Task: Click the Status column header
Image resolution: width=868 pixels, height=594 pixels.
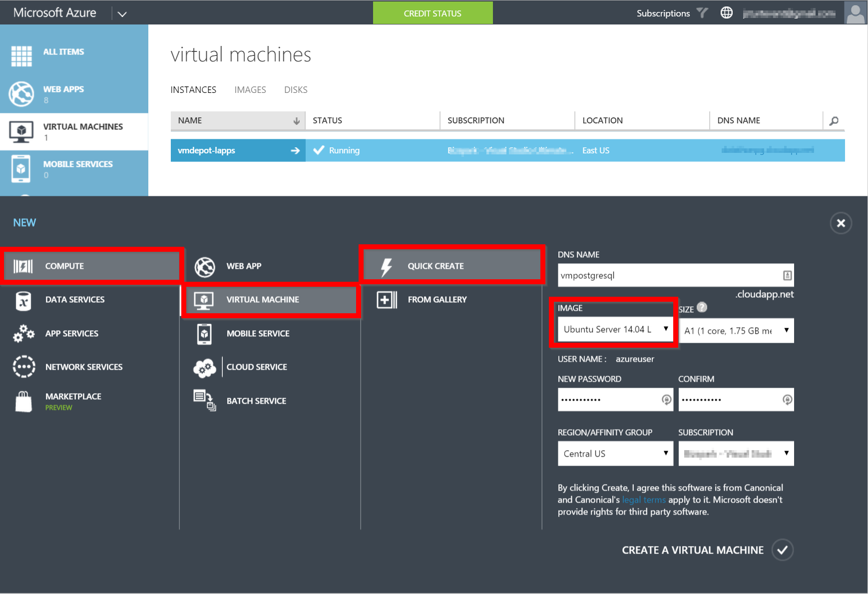Action: [373, 120]
